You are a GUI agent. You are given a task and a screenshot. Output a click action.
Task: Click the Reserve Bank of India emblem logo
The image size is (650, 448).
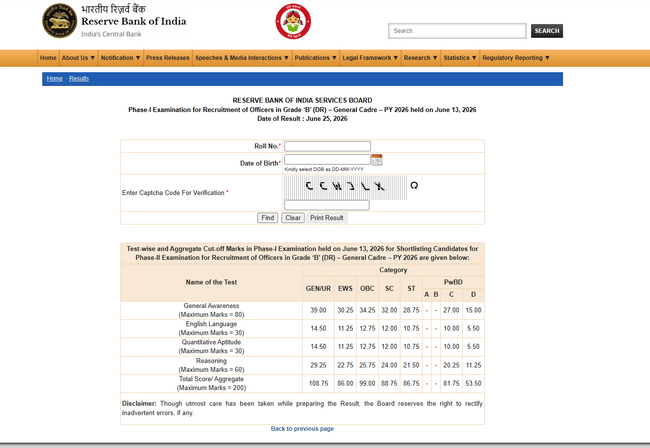[60, 21]
